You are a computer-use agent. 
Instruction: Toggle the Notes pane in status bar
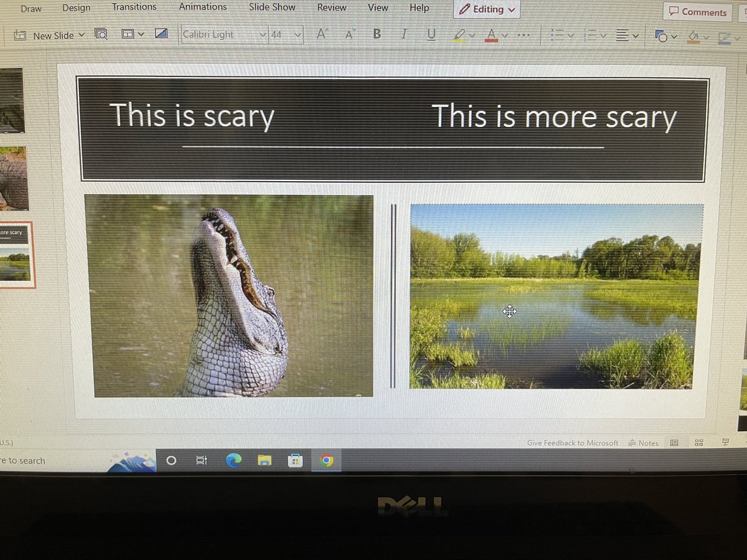pos(643,442)
